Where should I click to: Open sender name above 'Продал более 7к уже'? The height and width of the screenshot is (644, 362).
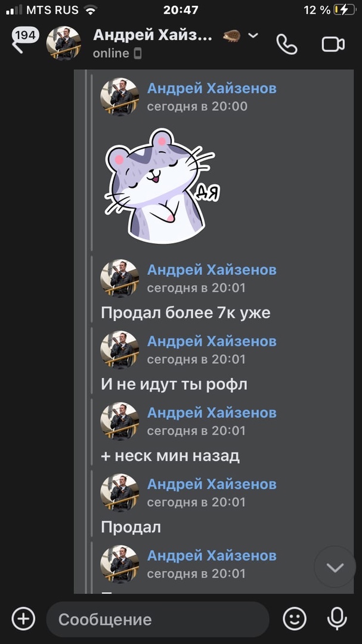[x=212, y=270]
